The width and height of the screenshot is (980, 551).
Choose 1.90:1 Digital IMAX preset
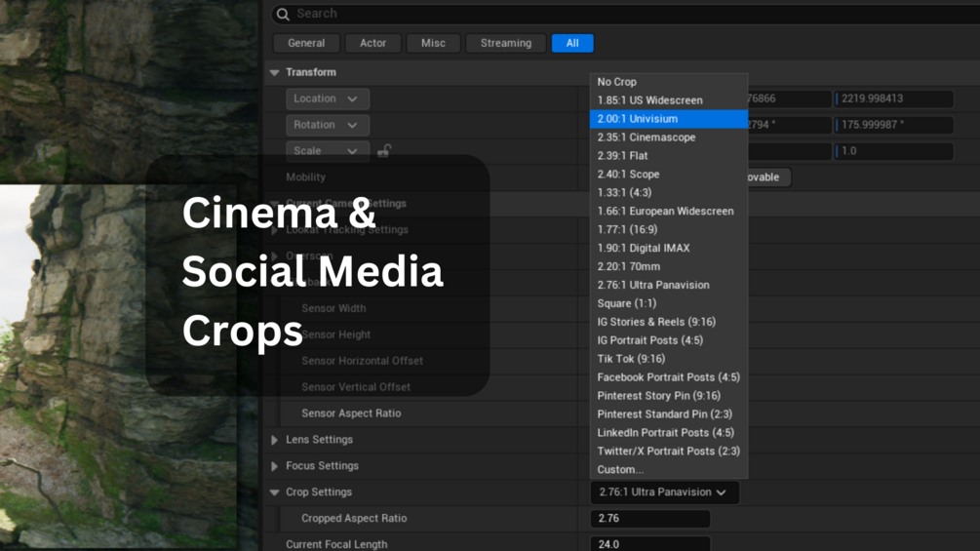coord(669,248)
